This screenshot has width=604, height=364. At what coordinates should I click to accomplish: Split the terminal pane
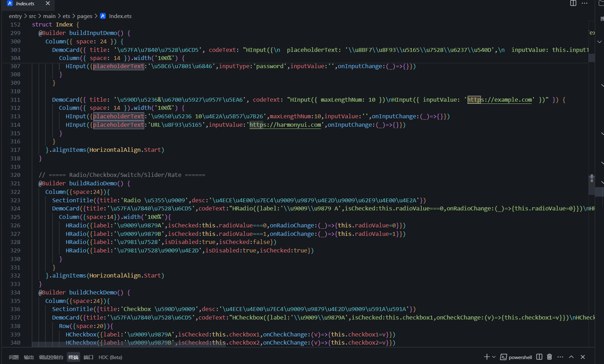539,357
